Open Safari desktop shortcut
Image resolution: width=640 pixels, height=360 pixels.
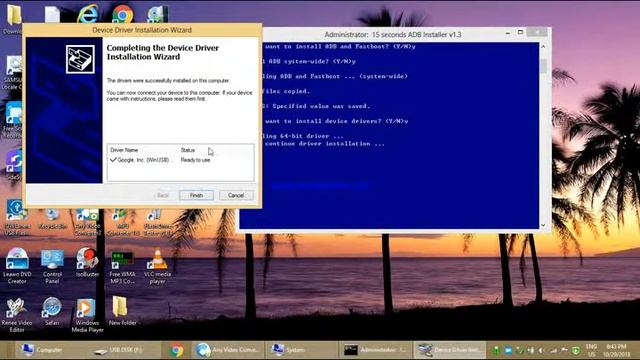pos(52,311)
